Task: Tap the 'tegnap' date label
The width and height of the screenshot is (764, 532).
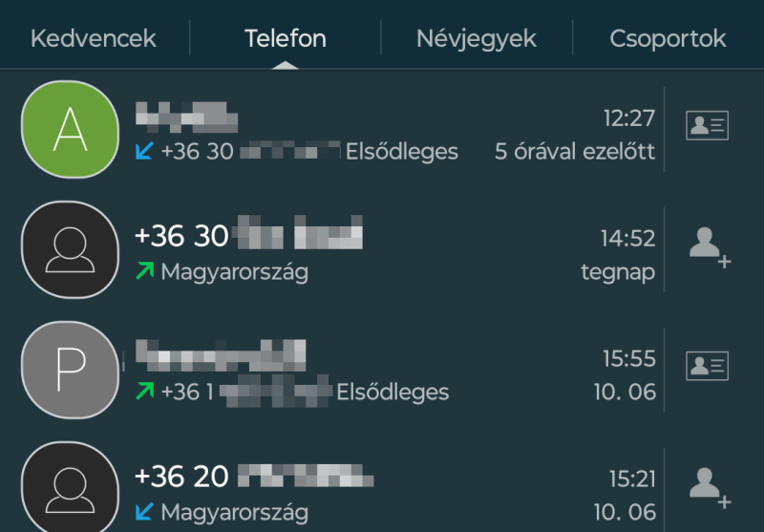Action: click(618, 272)
